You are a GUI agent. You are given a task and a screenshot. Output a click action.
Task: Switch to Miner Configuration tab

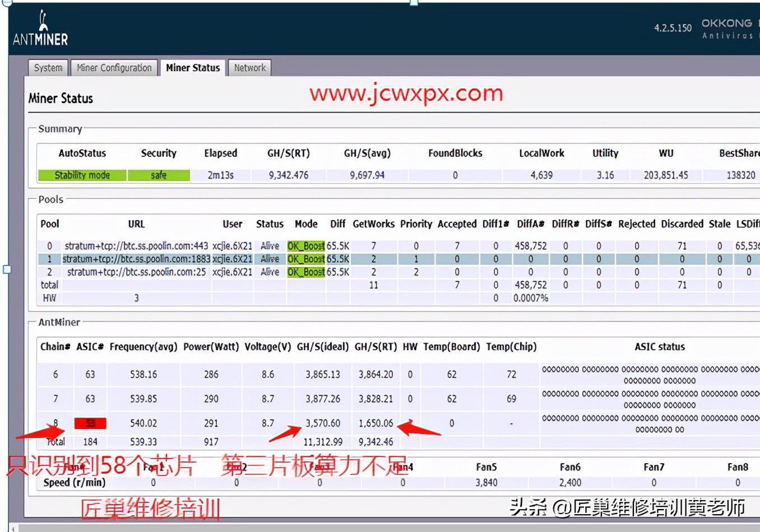pos(114,68)
